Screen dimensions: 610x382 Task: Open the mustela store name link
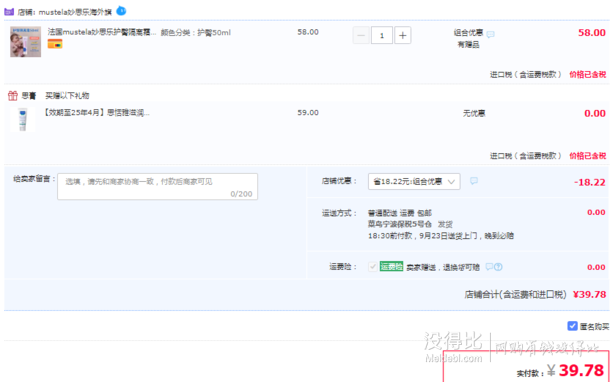tap(75, 12)
